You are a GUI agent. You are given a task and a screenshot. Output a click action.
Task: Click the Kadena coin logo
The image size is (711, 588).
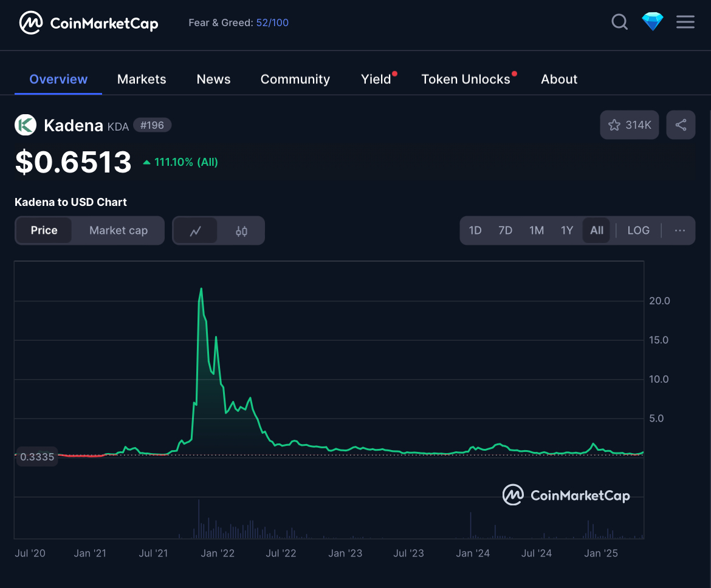[26, 125]
